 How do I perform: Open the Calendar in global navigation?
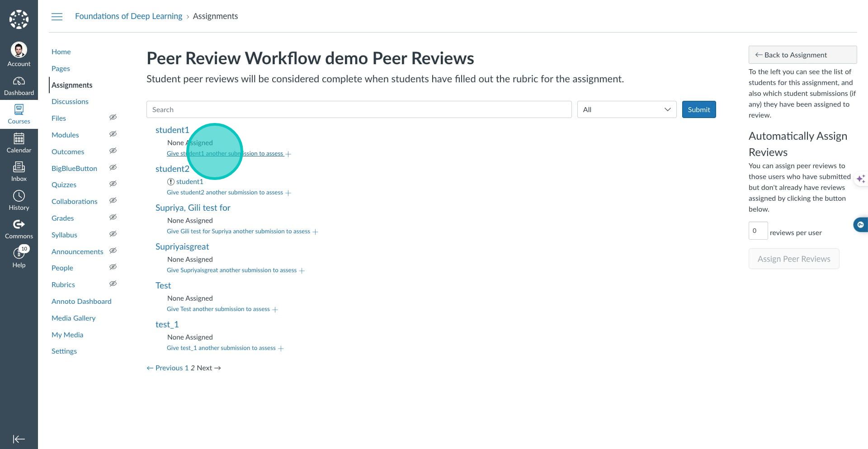click(19, 139)
